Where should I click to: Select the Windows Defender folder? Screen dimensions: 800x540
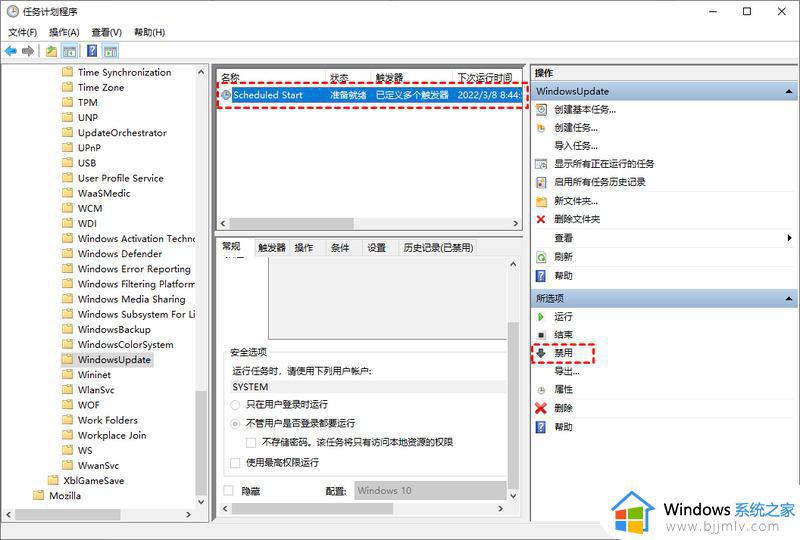click(119, 254)
